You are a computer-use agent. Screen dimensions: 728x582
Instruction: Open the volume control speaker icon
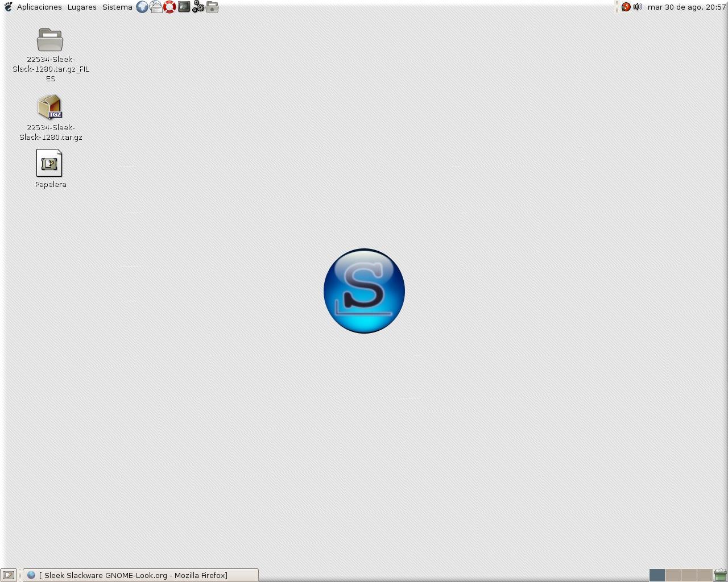(x=638, y=7)
